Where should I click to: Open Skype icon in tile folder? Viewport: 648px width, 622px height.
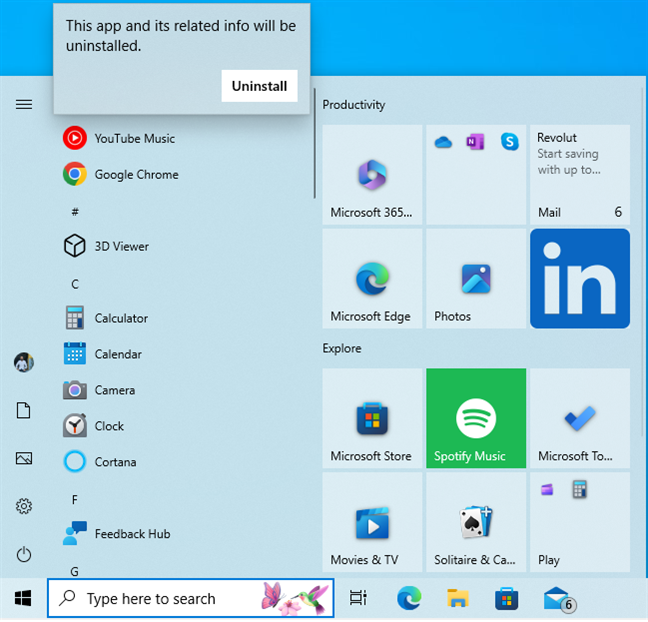pos(510,142)
